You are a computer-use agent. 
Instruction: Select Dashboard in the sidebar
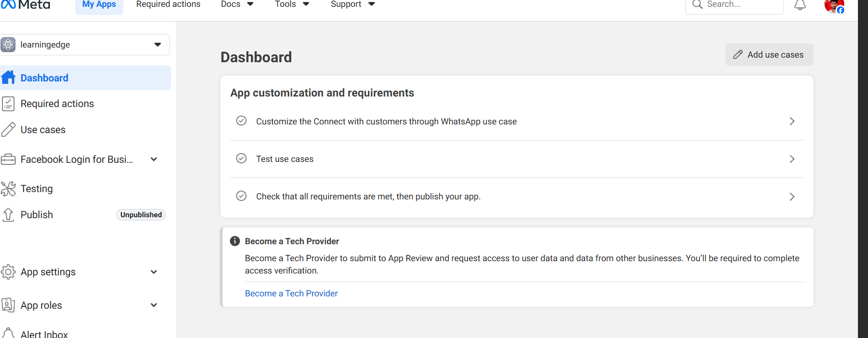85,78
